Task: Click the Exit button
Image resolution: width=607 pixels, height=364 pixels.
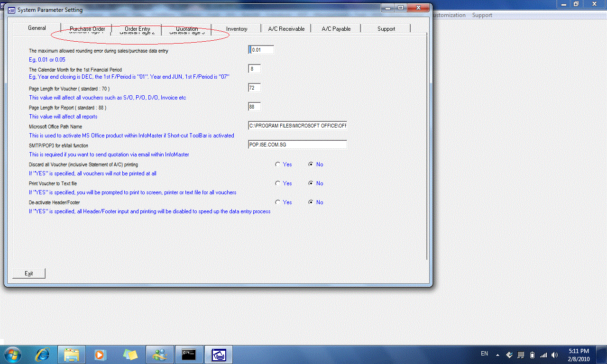Action: [x=28, y=273]
